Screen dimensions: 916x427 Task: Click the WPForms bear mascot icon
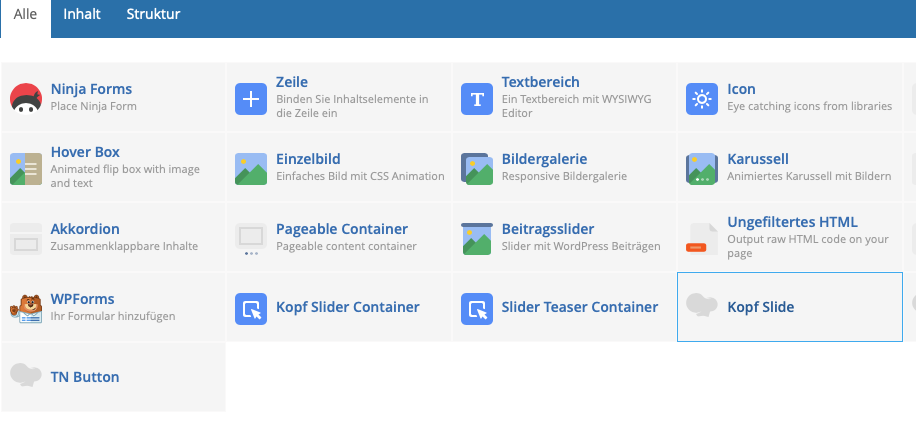(26, 309)
